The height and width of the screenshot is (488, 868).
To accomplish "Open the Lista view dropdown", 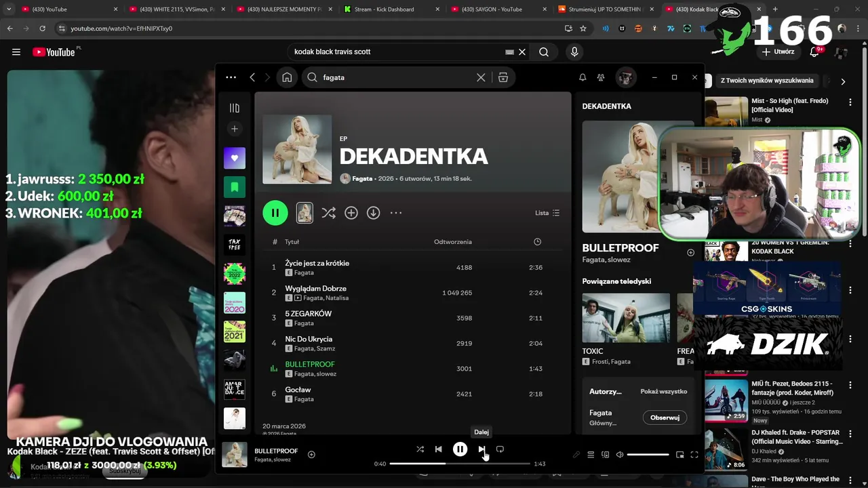I will [x=547, y=213].
